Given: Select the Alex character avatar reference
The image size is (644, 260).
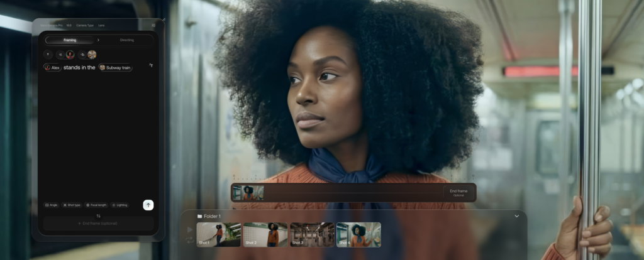Looking at the screenshot, I should [x=70, y=55].
